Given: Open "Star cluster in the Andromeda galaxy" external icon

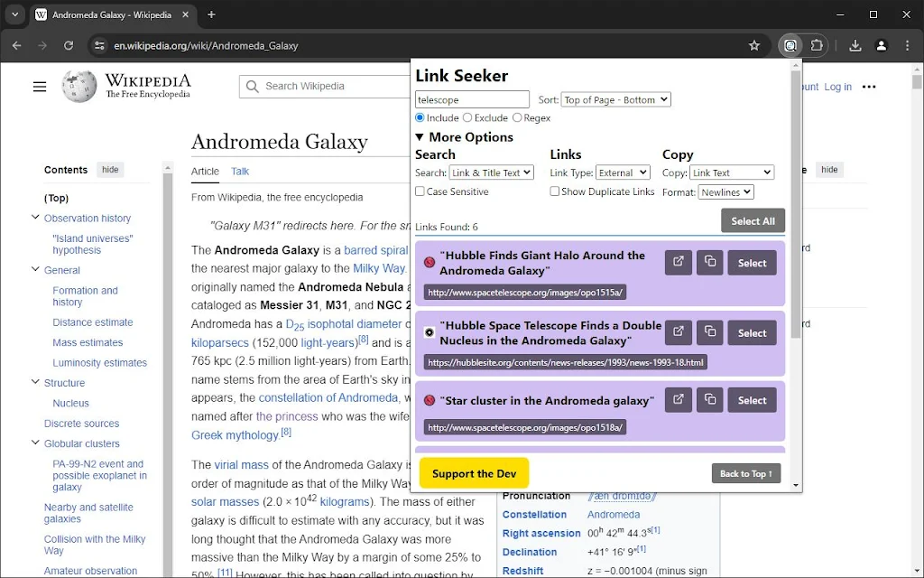Looking at the screenshot, I should pyautogui.click(x=679, y=400).
